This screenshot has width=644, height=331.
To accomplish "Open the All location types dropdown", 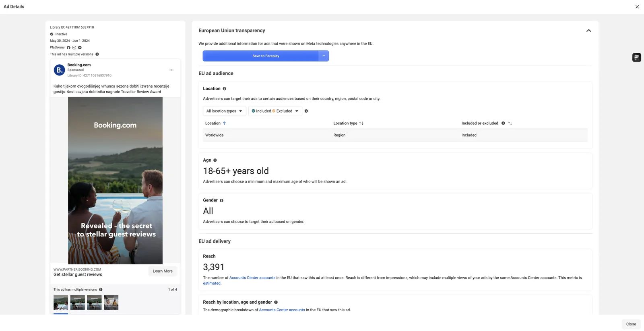I will pyautogui.click(x=224, y=111).
